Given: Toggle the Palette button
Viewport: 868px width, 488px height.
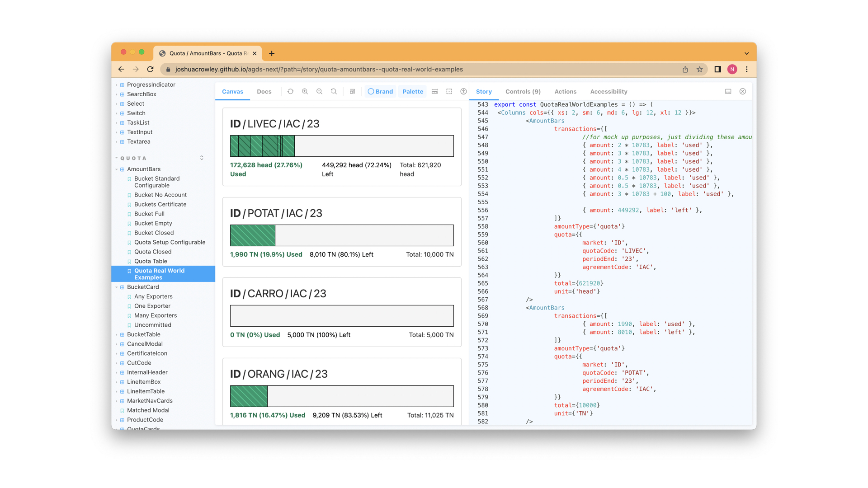Looking at the screenshot, I should point(413,91).
